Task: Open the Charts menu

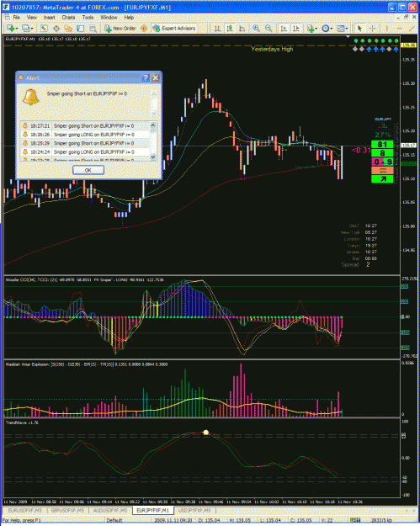Action: click(x=68, y=18)
